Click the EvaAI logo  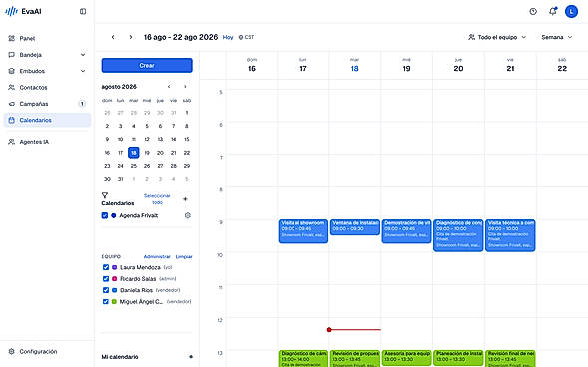pos(23,11)
